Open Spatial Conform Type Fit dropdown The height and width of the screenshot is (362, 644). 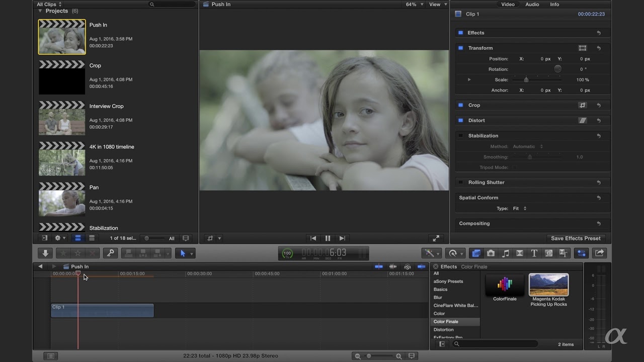[x=520, y=208]
